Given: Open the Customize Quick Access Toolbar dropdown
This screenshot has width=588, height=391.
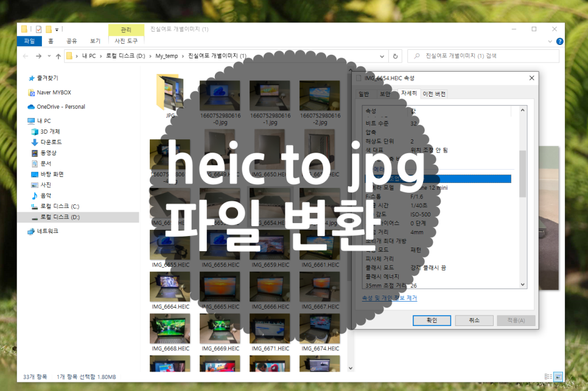Looking at the screenshot, I should click(57, 29).
